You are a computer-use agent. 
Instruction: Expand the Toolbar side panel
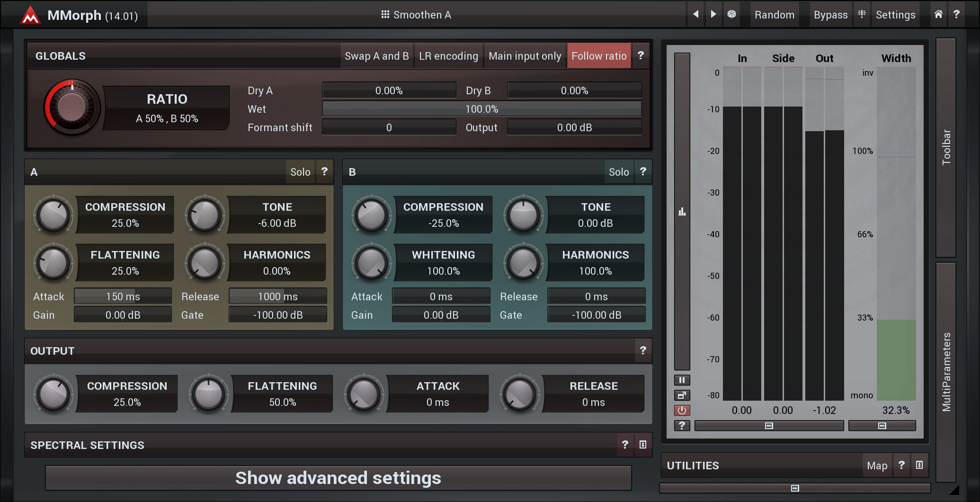[x=946, y=147]
